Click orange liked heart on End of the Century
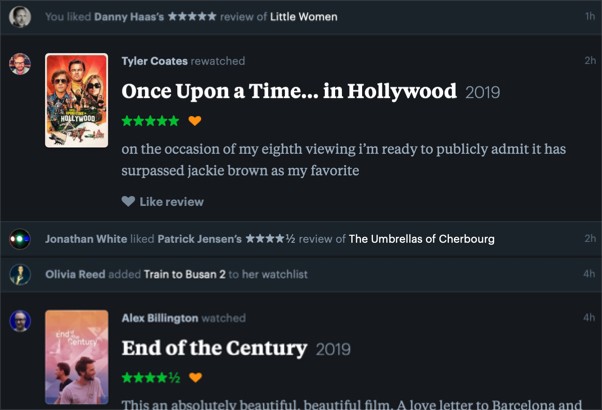Screen dimensions: 602x410 (195, 378)
